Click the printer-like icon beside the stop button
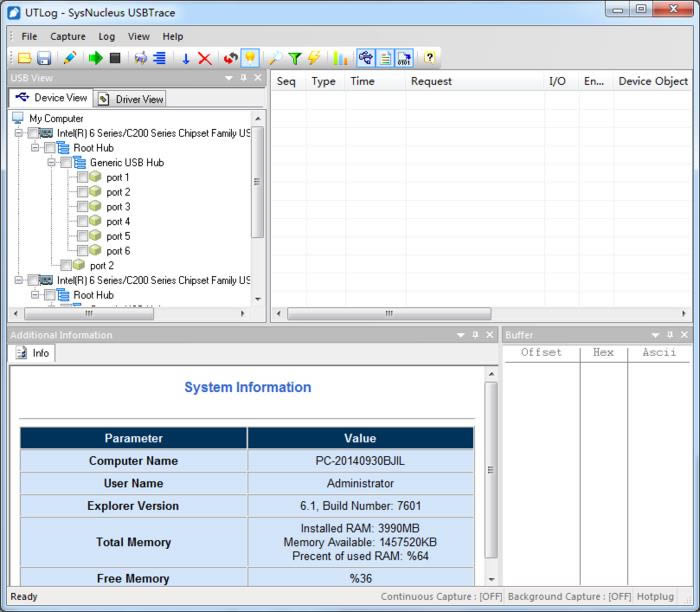Screen dimensions: 700x612 coord(141,58)
